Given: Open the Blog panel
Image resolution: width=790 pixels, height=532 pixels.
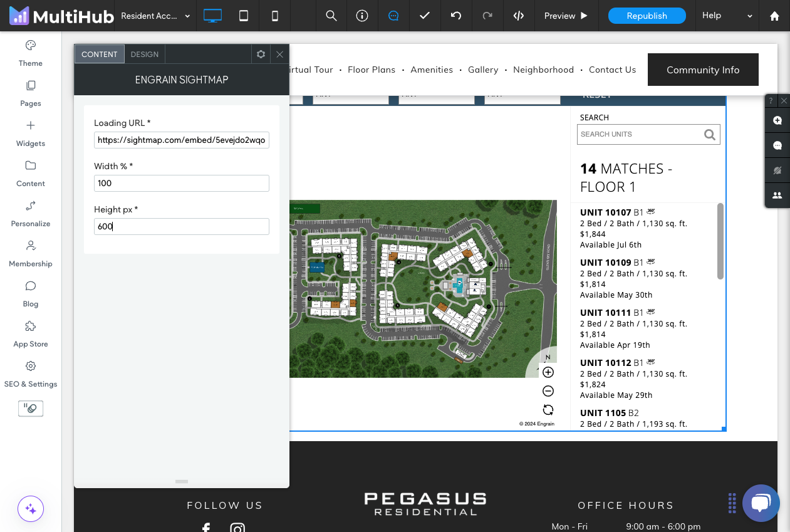Looking at the screenshot, I should [x=31, y=294].
